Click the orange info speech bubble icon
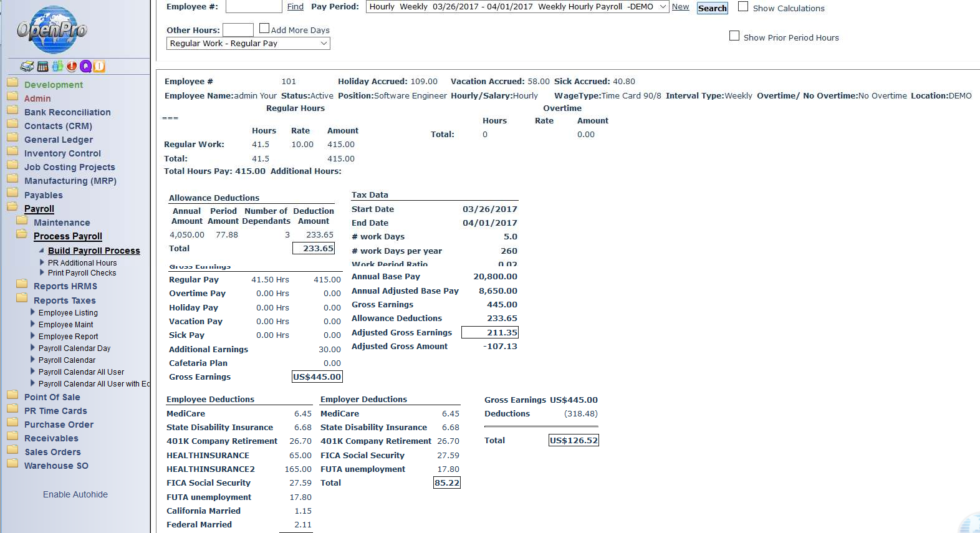This screenshot has width=980, height=533. (99, 67)
